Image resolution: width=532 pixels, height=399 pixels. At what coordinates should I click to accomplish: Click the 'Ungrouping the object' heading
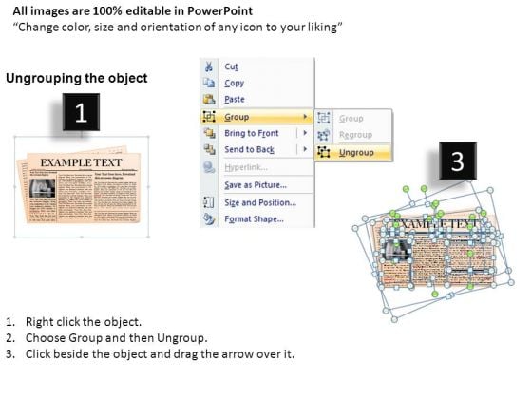(77, 78)
